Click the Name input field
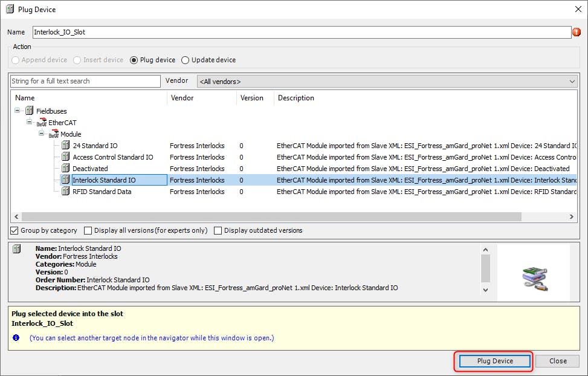 pyautogui.click(x=302, y=32)
